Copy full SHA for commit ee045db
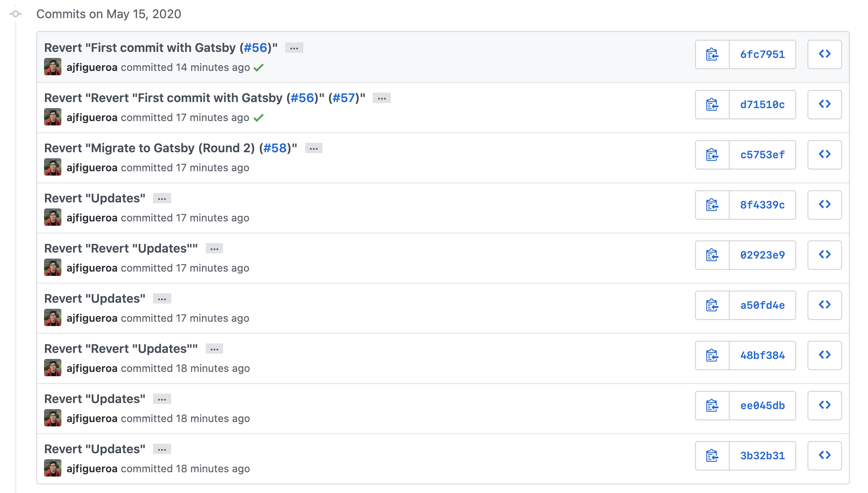The image size is (868, 493). pos(712,406)
